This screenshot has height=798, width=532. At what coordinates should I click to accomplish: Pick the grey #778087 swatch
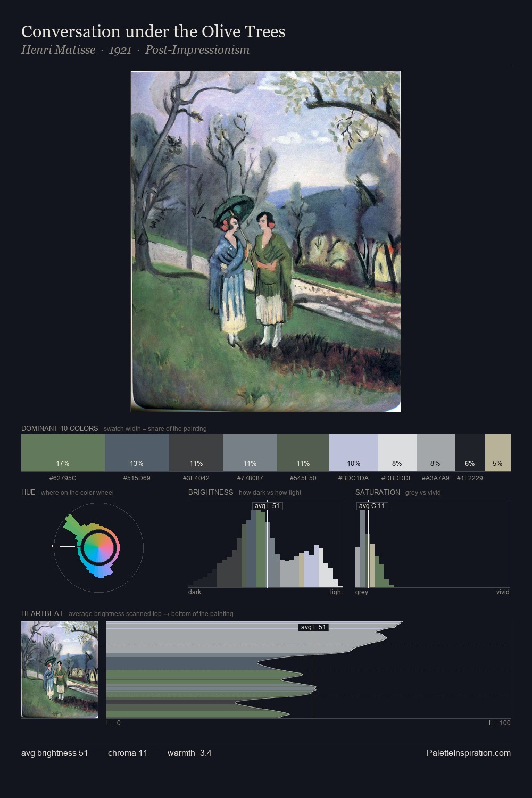(x=250, y=453)
